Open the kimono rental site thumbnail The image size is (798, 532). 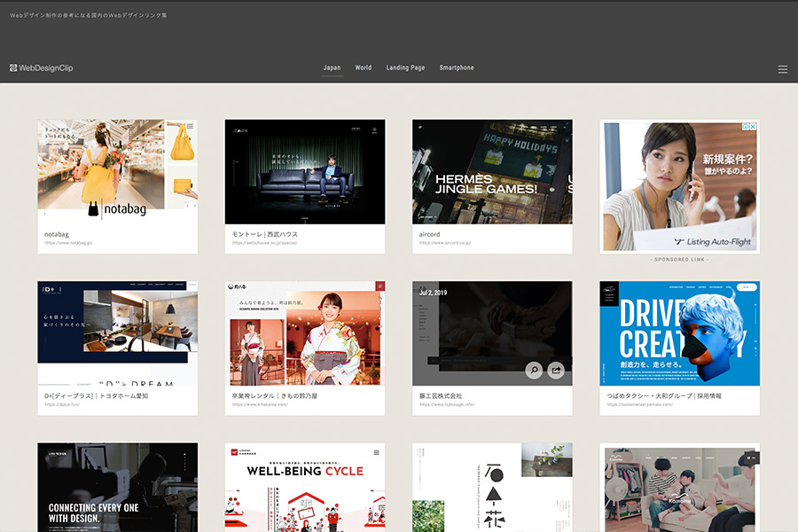tap(305, 333)
